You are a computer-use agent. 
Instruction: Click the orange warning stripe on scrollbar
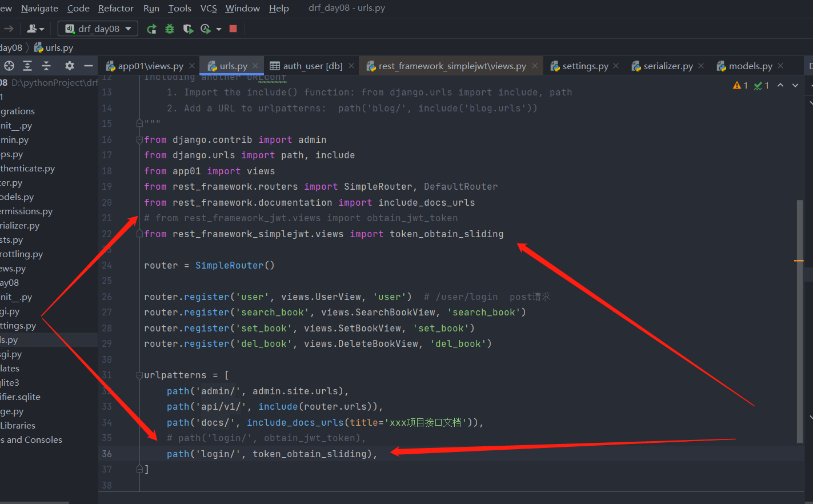(x=799, y=261)
